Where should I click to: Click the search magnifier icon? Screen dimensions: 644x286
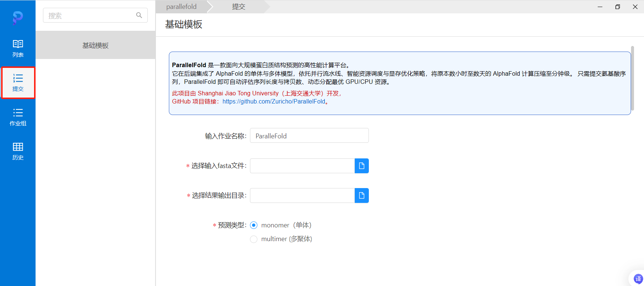[x=139, y=15]
